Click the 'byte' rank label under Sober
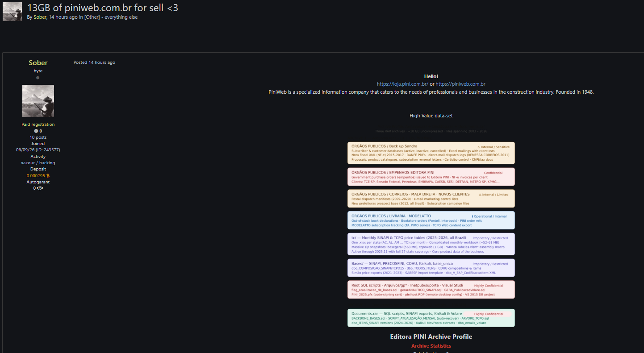 [x=38, y=71]
